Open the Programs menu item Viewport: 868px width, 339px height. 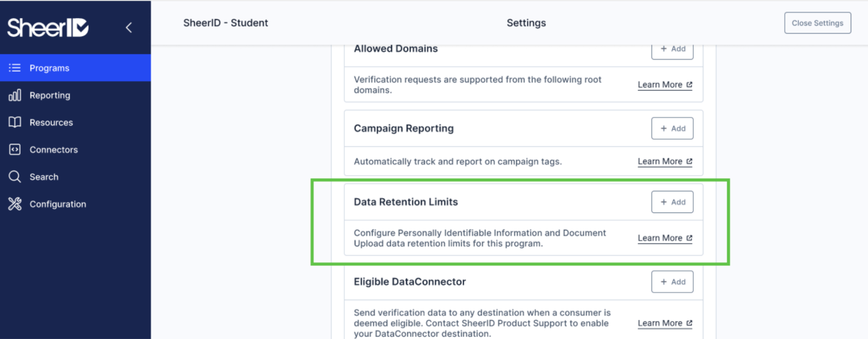click(x=76, y=68)
